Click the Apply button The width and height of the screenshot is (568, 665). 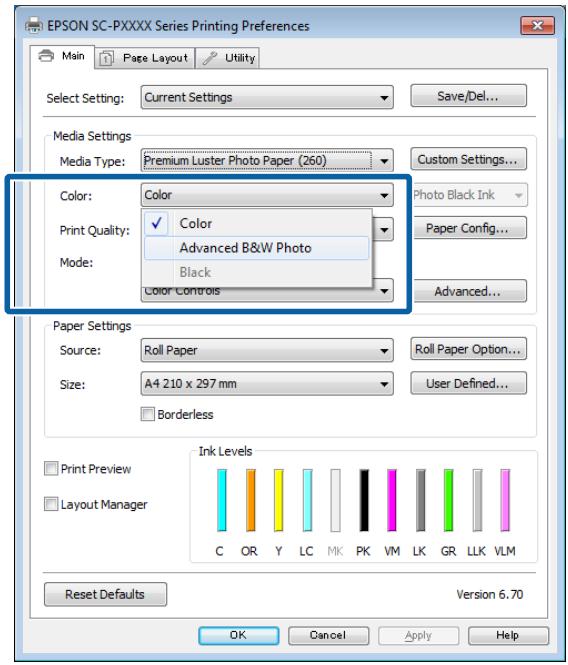418,635
